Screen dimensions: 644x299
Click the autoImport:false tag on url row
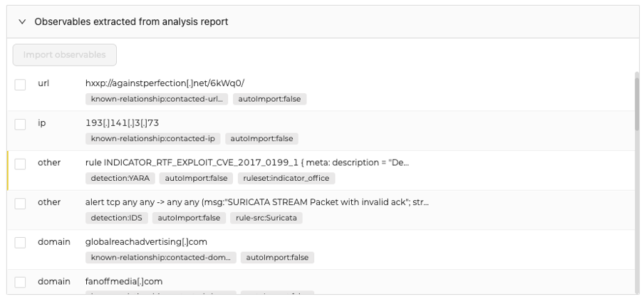[x=270, y=99]
